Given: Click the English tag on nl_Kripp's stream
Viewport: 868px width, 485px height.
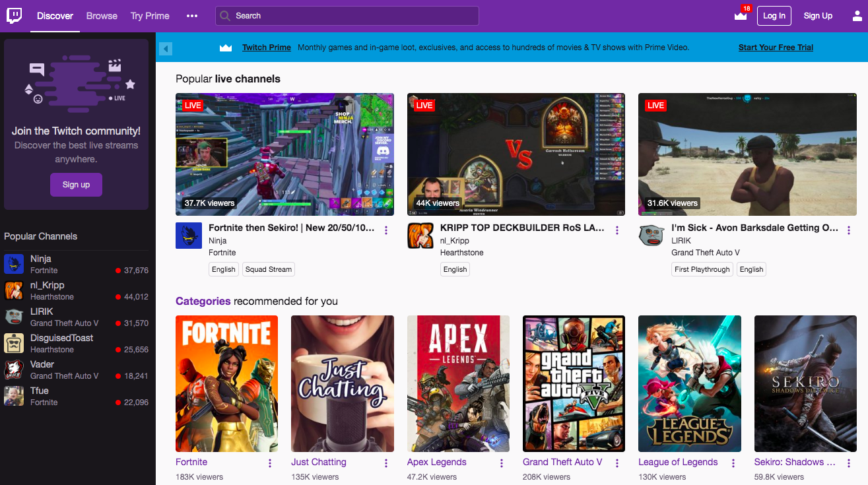Looking at the screenshot, I should [455, 269].
